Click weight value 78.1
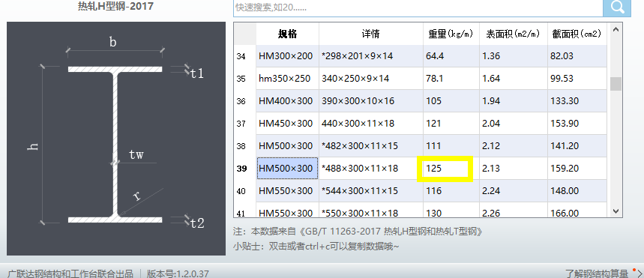 (451, 79)
